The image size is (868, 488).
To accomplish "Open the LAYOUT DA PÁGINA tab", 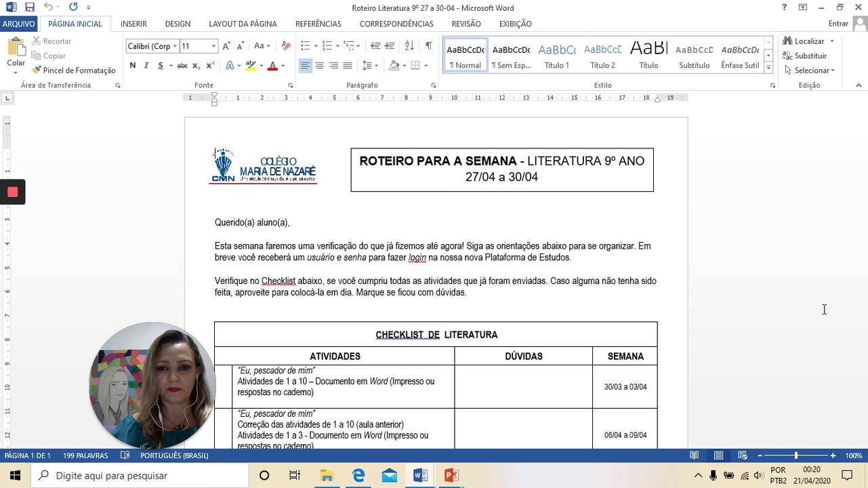I will (243, 24).
